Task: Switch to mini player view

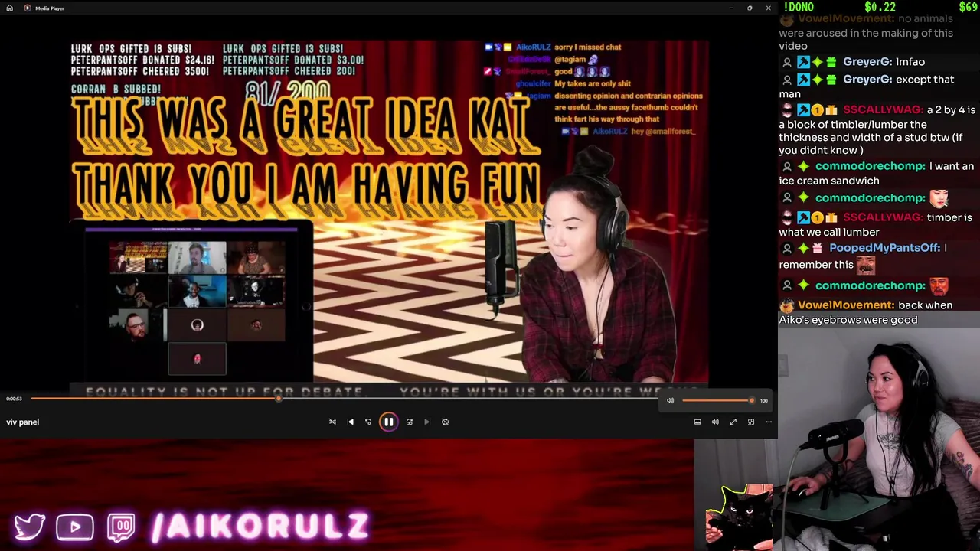Action: 751,422
